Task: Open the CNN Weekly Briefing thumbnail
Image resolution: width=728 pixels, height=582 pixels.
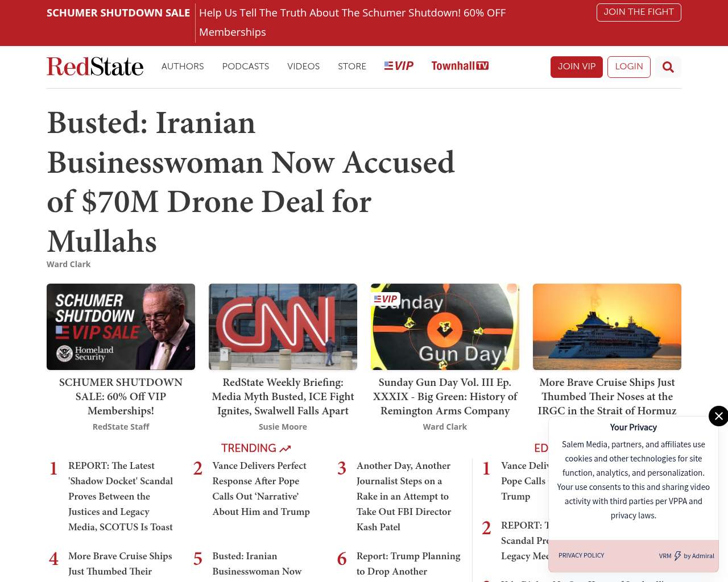Action: [283, 327]
